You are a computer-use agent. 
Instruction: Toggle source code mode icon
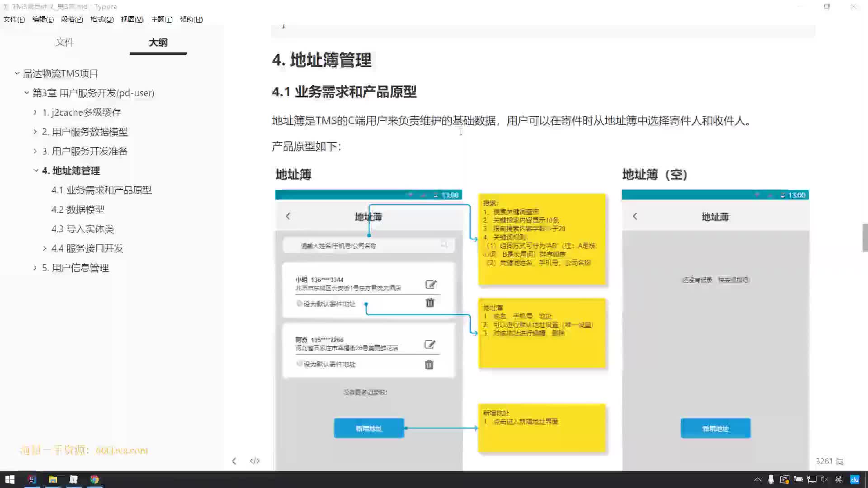(255, 461)
